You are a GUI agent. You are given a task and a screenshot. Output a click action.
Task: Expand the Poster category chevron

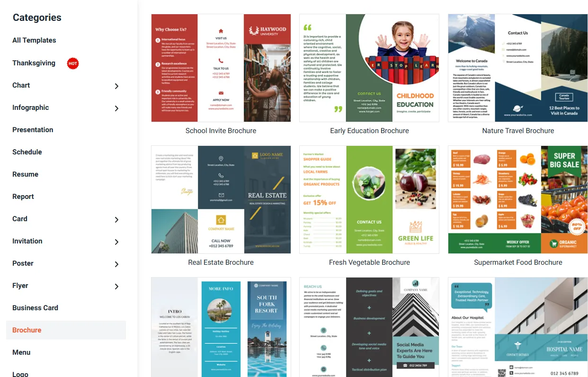(116, 264)
